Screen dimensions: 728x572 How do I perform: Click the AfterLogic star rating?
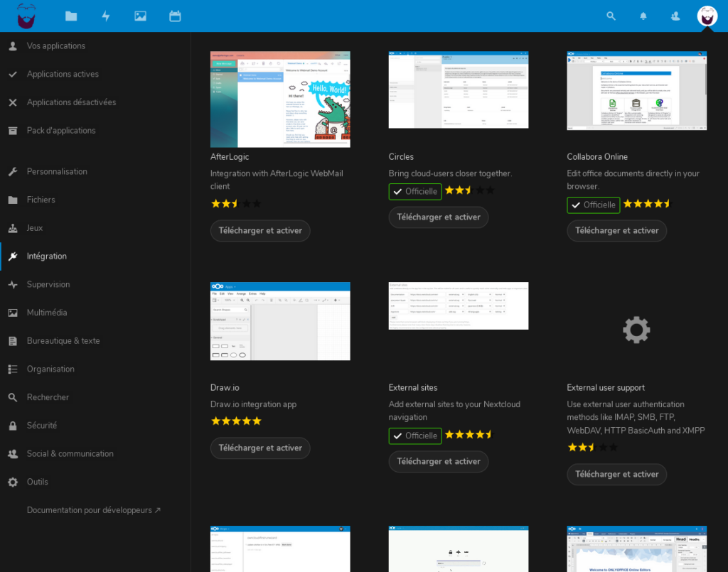pos(236,204)
